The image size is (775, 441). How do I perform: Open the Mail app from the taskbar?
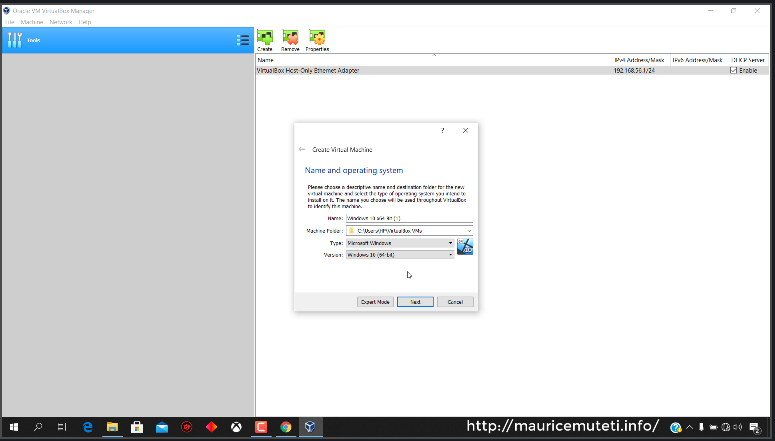tap(162, 427)
